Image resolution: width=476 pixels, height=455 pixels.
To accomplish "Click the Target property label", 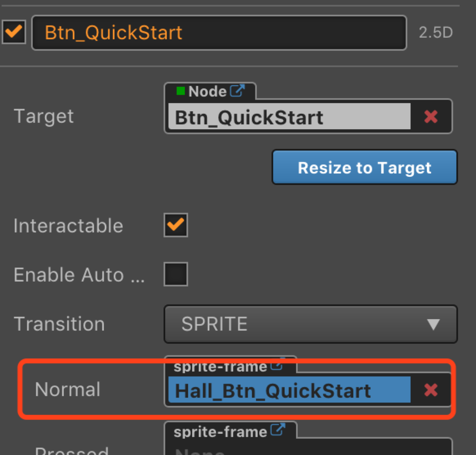I will pos(44,116).
